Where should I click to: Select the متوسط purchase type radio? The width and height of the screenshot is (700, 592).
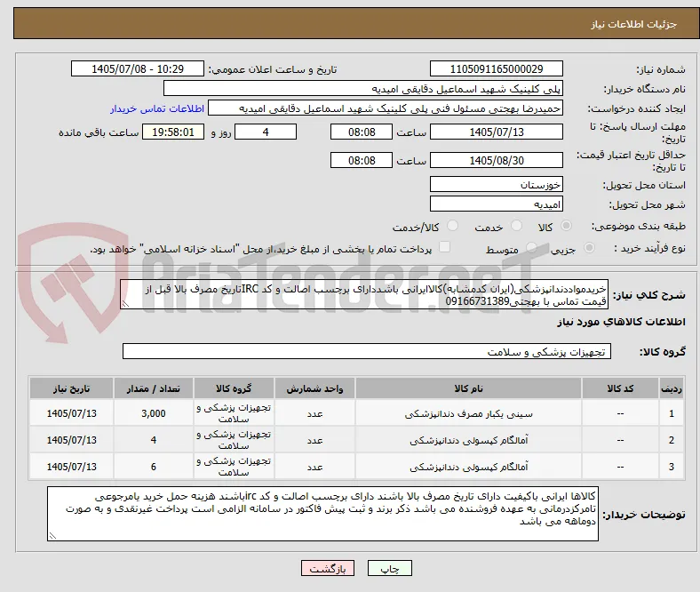[x=531, y=247]
